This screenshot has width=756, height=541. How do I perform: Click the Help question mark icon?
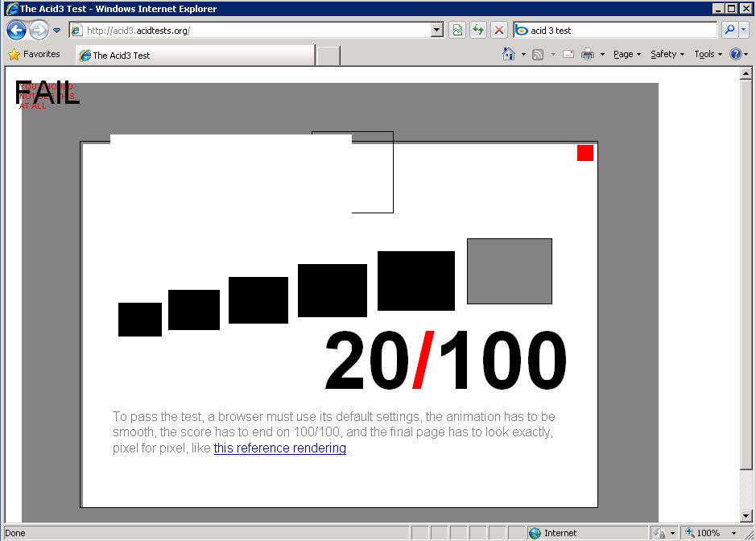click(x=735, y=54)
